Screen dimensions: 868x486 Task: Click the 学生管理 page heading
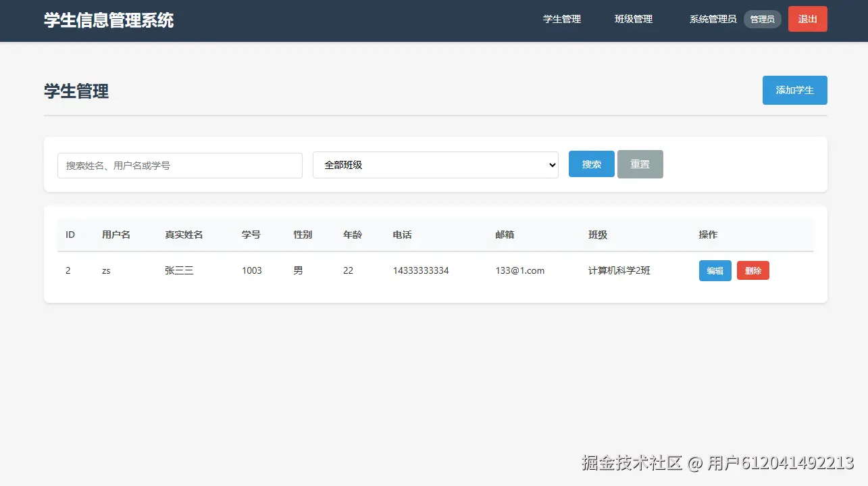click(x=76, y=91)
